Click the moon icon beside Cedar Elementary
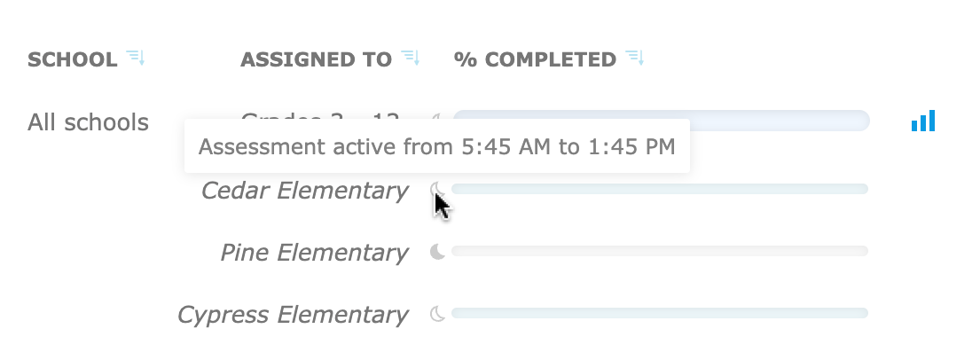This screenshot has width=980, height=360. 438,189
